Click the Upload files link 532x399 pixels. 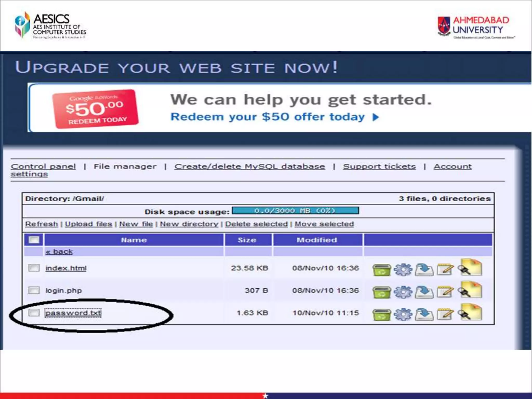point(88,224)
